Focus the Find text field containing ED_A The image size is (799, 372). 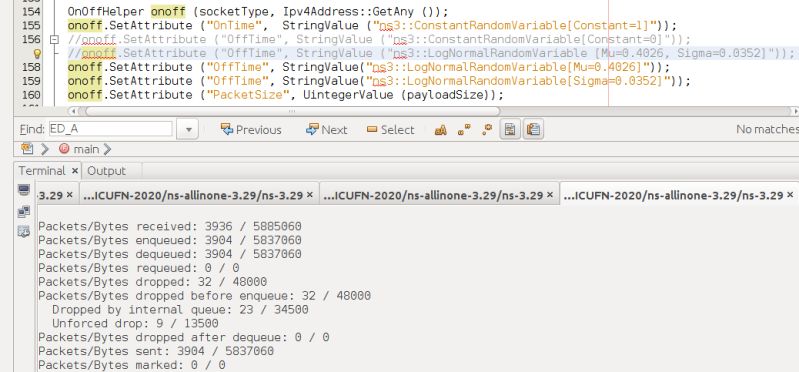(x=110, y=129)
